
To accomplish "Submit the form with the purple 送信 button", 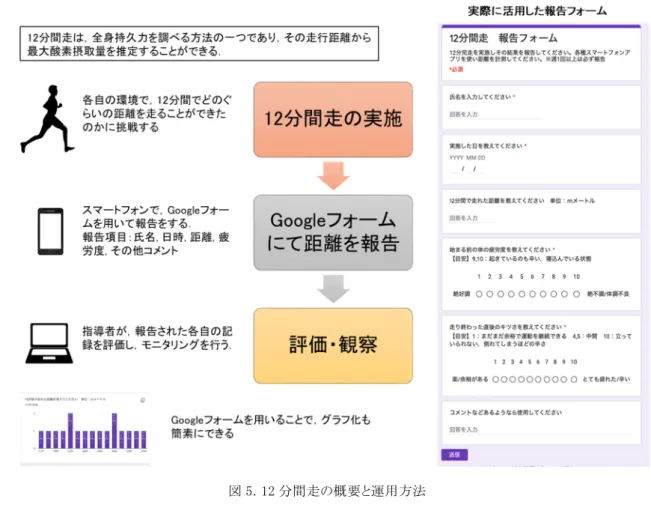I will click(x=454, y=454).
